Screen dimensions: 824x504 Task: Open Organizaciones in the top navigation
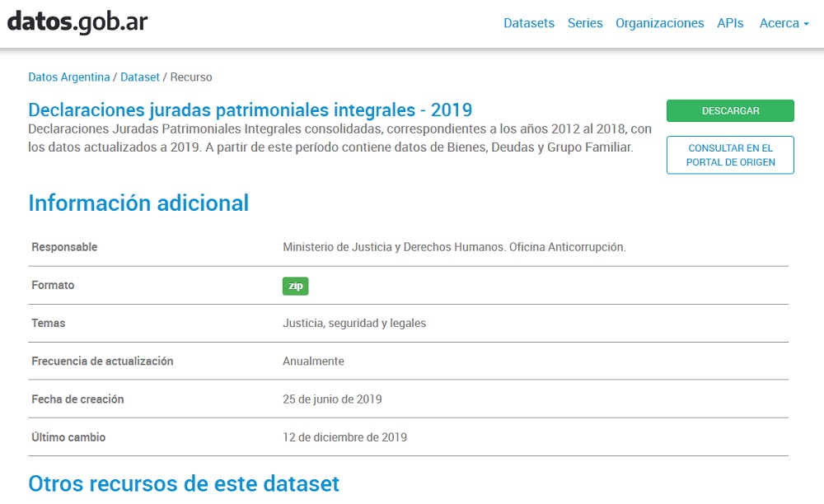click(x=659, y=23)
